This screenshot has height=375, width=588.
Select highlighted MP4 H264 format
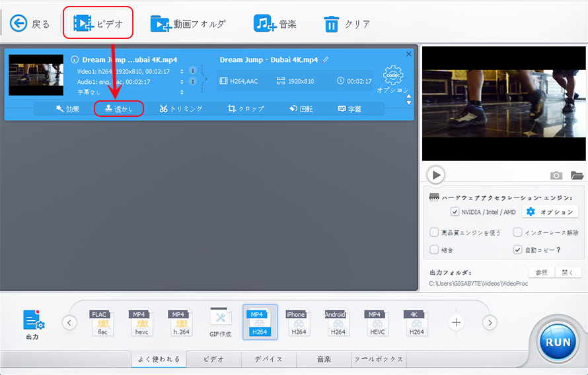pyautogui.click(x=260, y=322)
